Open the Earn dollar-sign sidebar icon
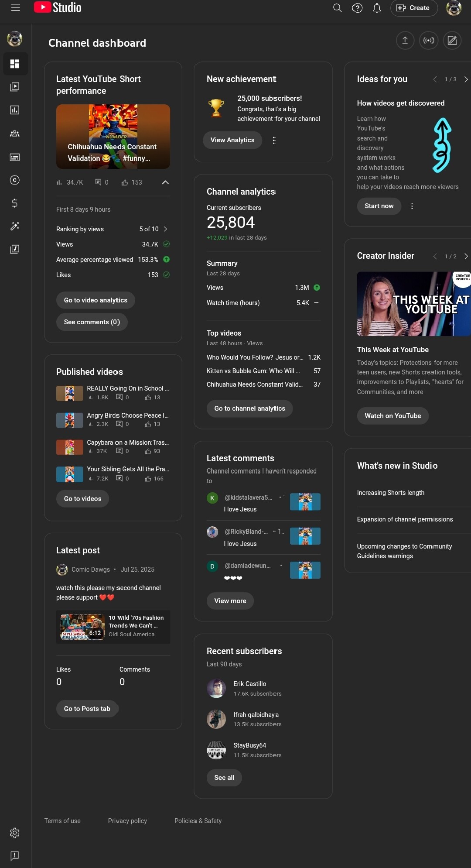 [15, 203]
